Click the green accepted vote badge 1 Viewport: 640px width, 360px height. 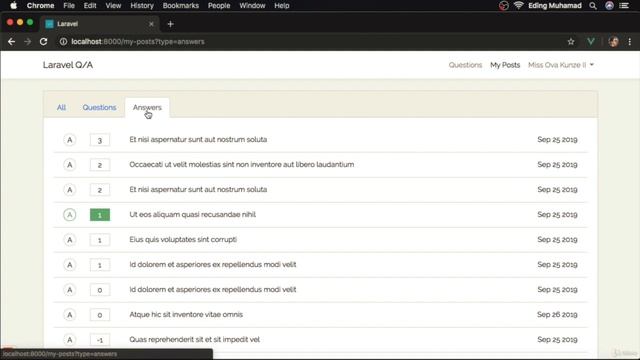pos(100,215)
